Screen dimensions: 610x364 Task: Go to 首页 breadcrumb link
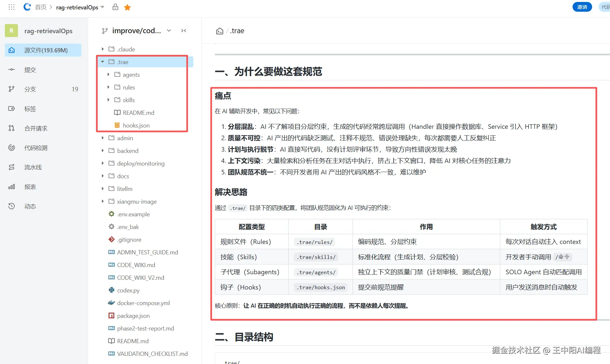pyautogui.click(x=41, y=7)
